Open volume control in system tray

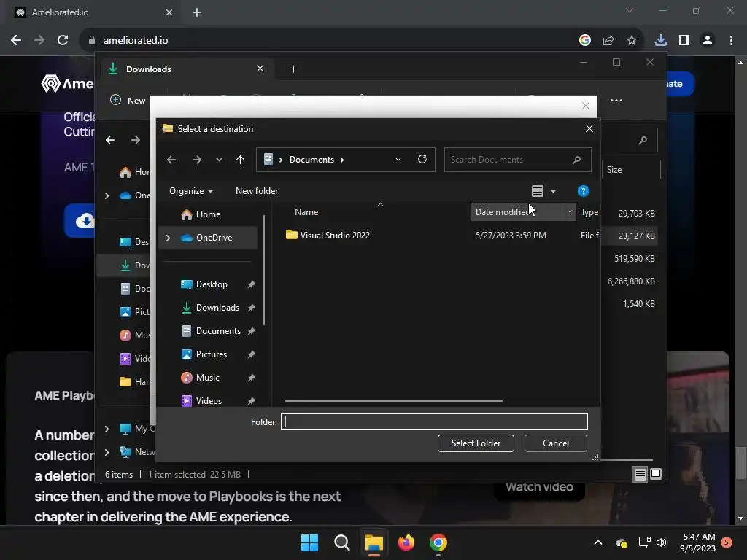point(661,542)
